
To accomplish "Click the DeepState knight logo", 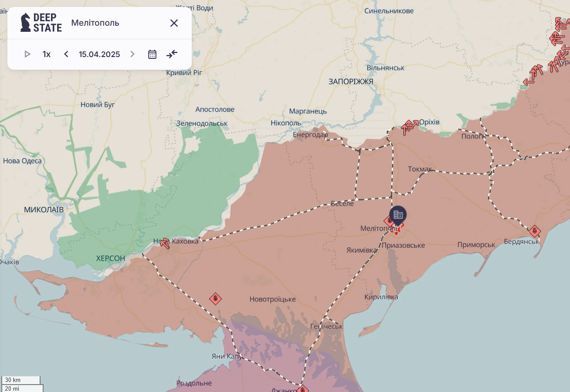I will pyautogui.click(x=41, y=23).
